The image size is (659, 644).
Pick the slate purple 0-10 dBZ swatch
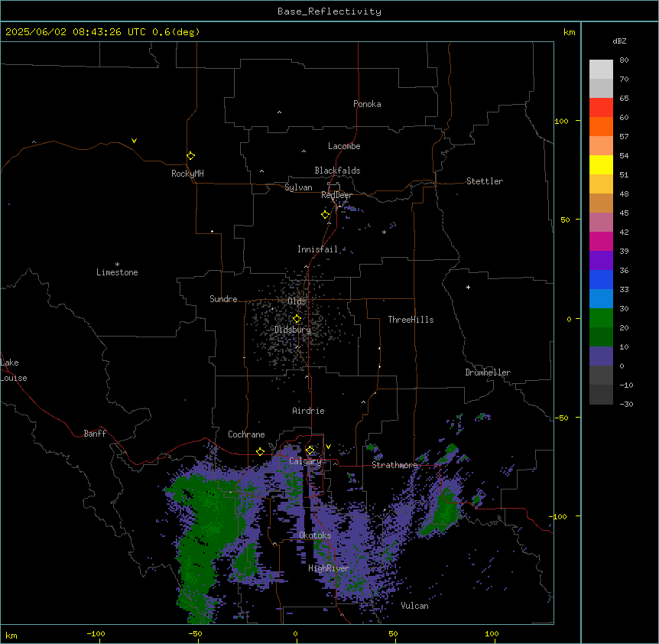(x=601, y=356)
